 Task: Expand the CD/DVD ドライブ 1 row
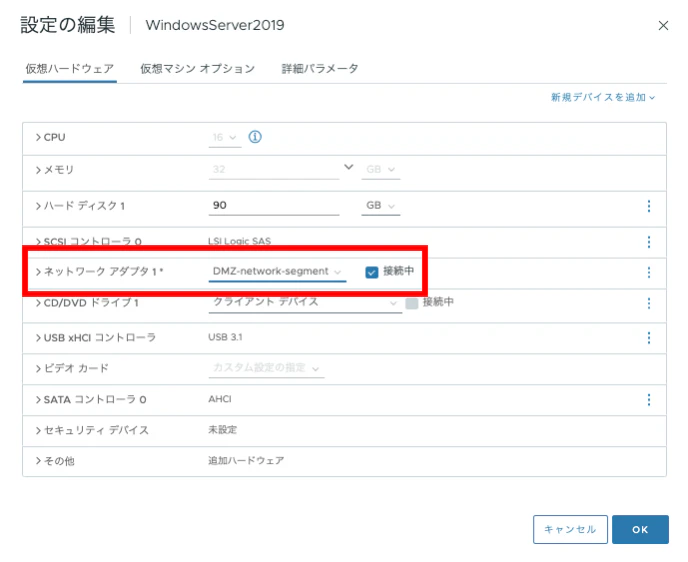[38, 303]
